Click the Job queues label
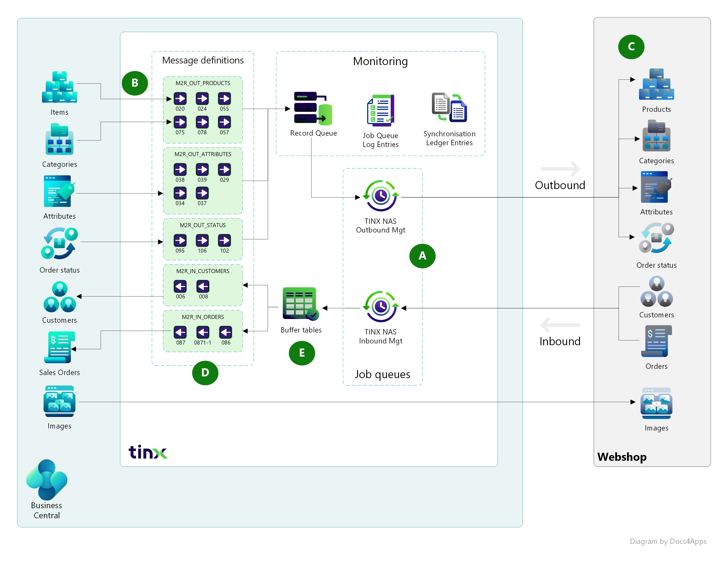 tap(382, 374)
